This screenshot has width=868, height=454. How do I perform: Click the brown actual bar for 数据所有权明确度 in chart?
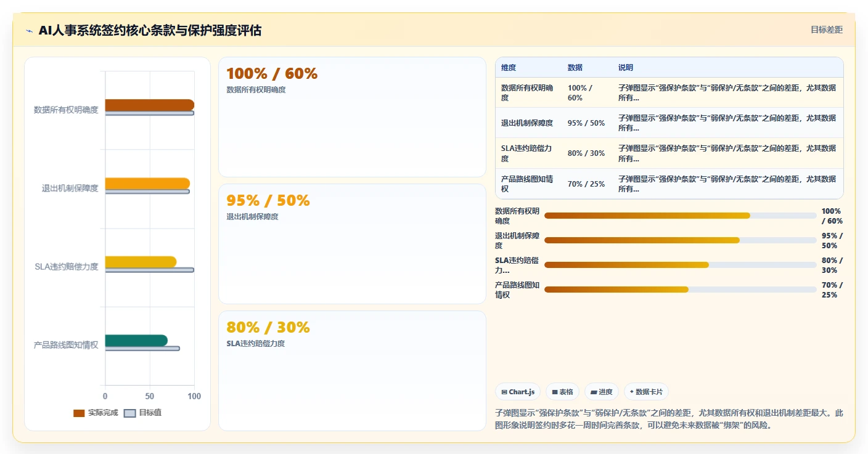[x=149, y=105]
